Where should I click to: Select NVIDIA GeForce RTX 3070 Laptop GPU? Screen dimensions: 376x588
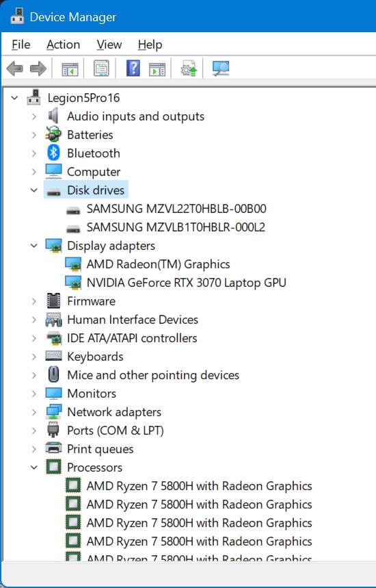[x=186, y=283]
